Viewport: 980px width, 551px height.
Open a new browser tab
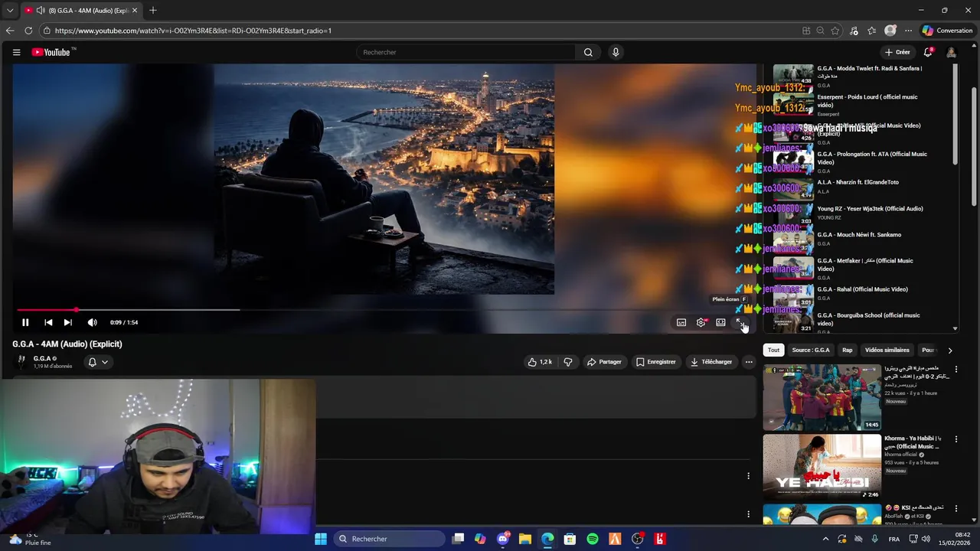(153, 11)
